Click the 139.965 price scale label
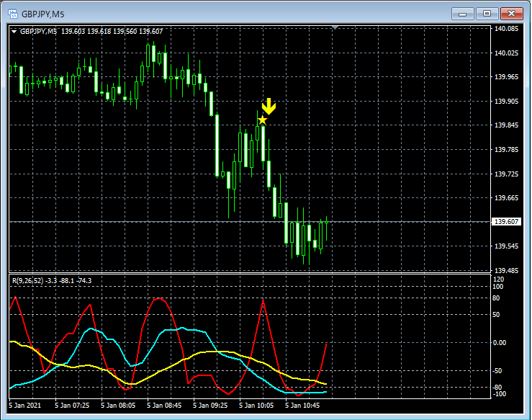Screen dimensions: 532x420 (x=506, y=77)
